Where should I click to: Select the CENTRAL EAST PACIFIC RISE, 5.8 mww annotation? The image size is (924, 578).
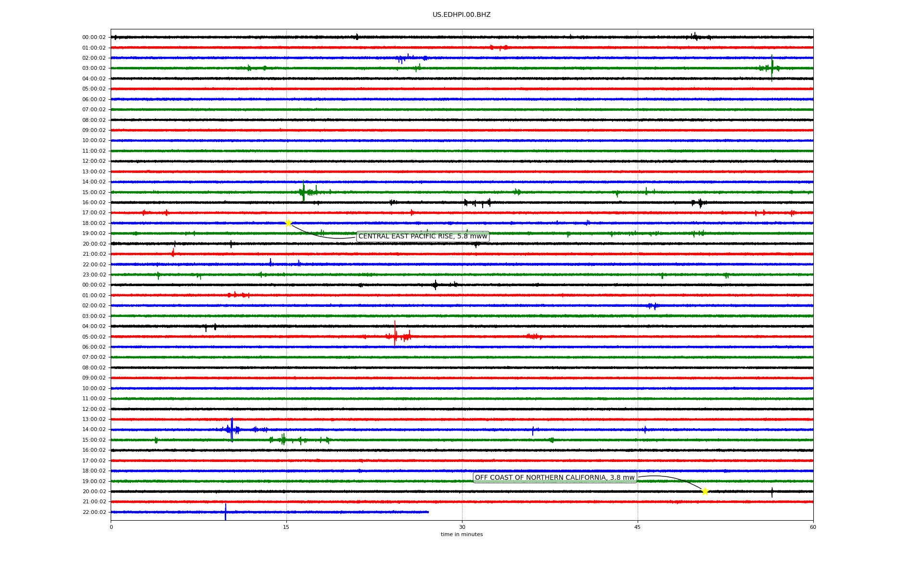click(x=423, y=236)
